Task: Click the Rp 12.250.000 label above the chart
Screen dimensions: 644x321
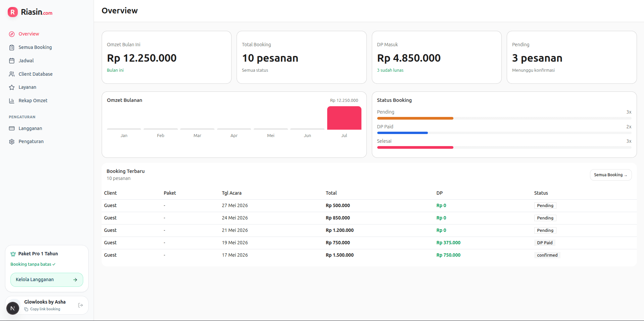Action: coord(344,101)
